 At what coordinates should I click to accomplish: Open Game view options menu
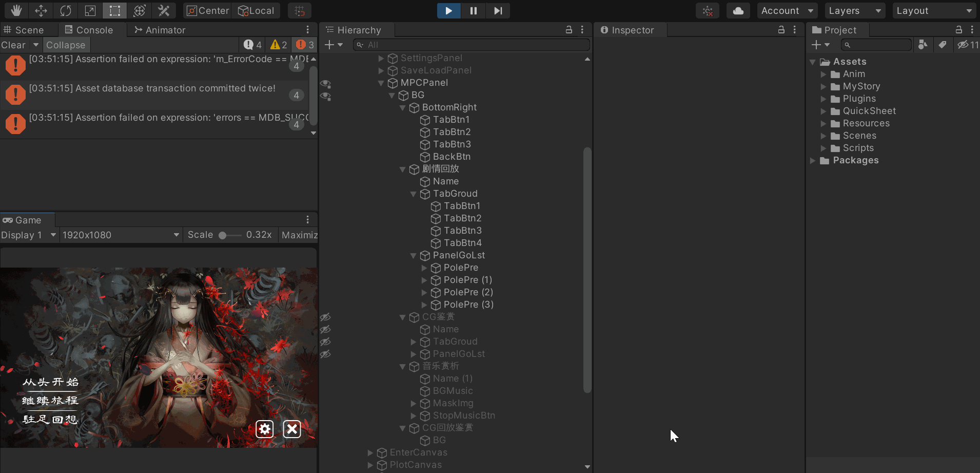[x=307, y=220]
